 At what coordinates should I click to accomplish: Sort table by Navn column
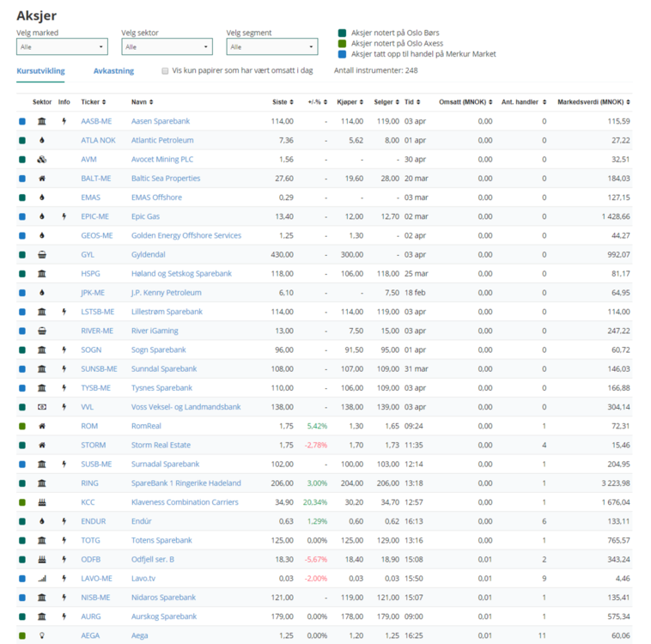tap(142, 102)
